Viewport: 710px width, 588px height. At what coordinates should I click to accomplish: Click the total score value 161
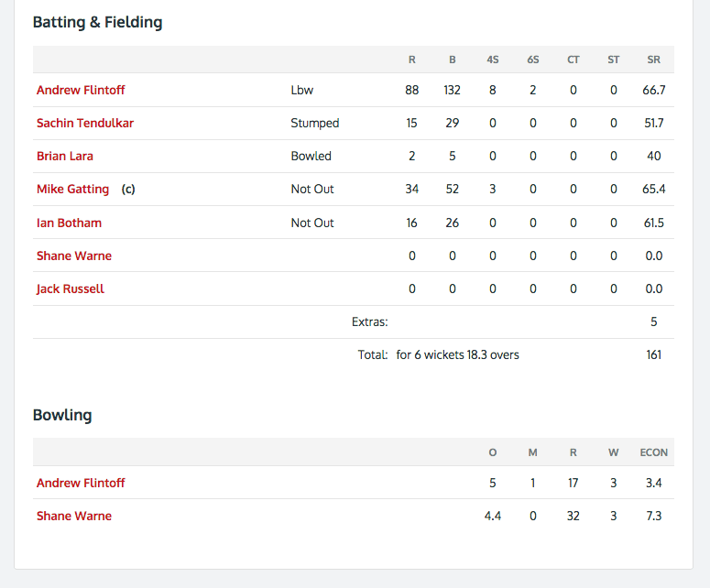tap(653, 354)
